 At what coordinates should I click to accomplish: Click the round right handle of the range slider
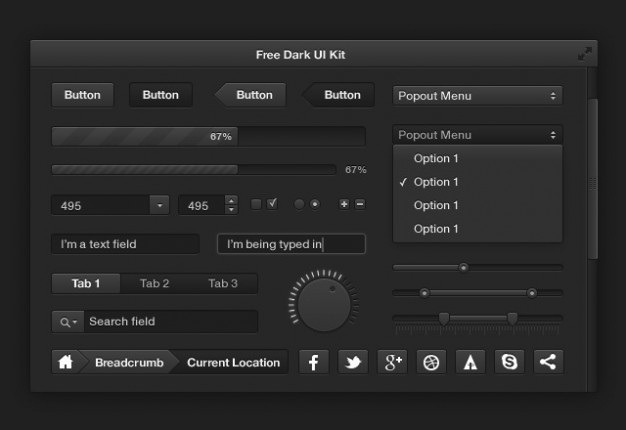coord(531,293)
